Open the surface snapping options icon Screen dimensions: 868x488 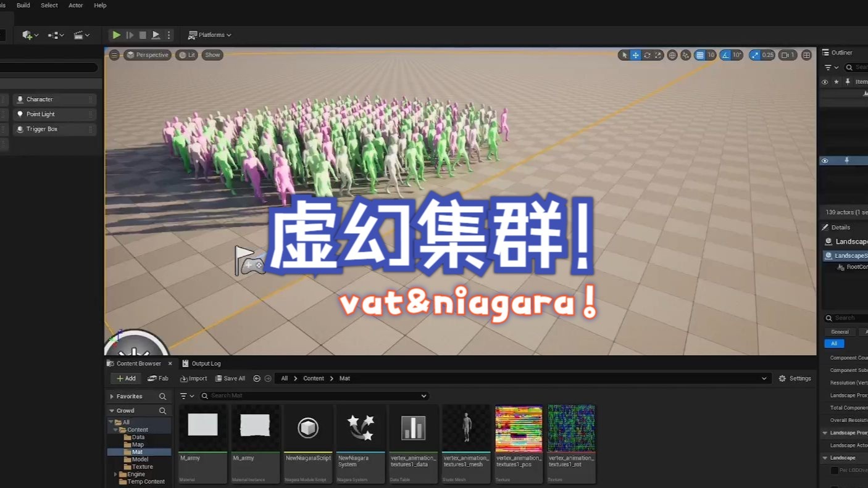(686, 55)
